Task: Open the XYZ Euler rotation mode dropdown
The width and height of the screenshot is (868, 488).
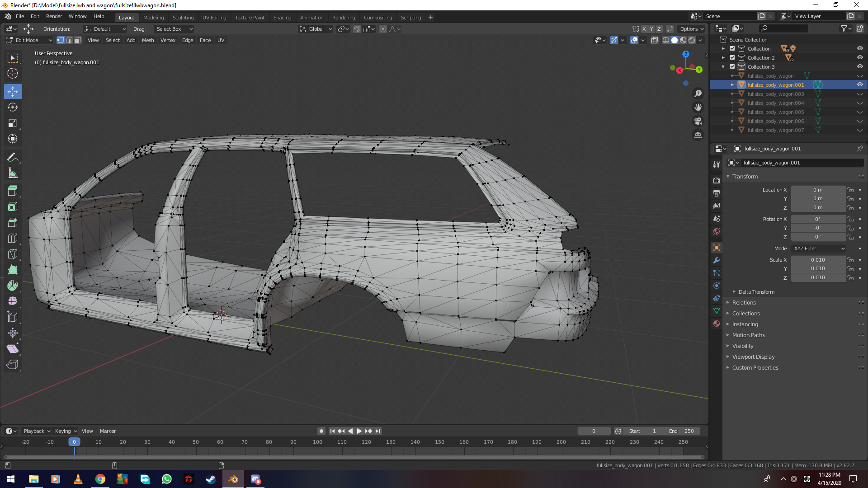Action: click(x=819, y=249)
